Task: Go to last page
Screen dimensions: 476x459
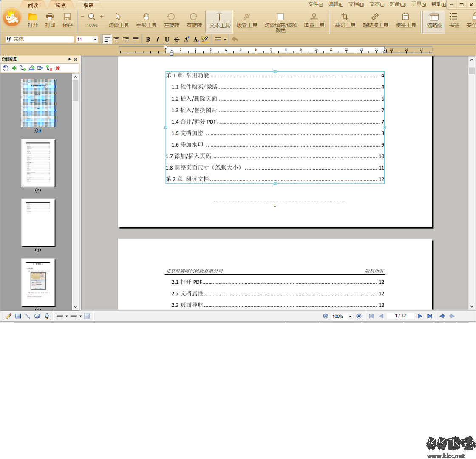Action: click(x=430, y=316)
